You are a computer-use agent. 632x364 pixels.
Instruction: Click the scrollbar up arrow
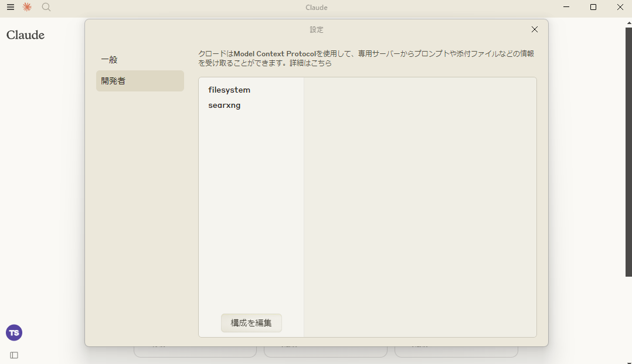tap(628, 23)
